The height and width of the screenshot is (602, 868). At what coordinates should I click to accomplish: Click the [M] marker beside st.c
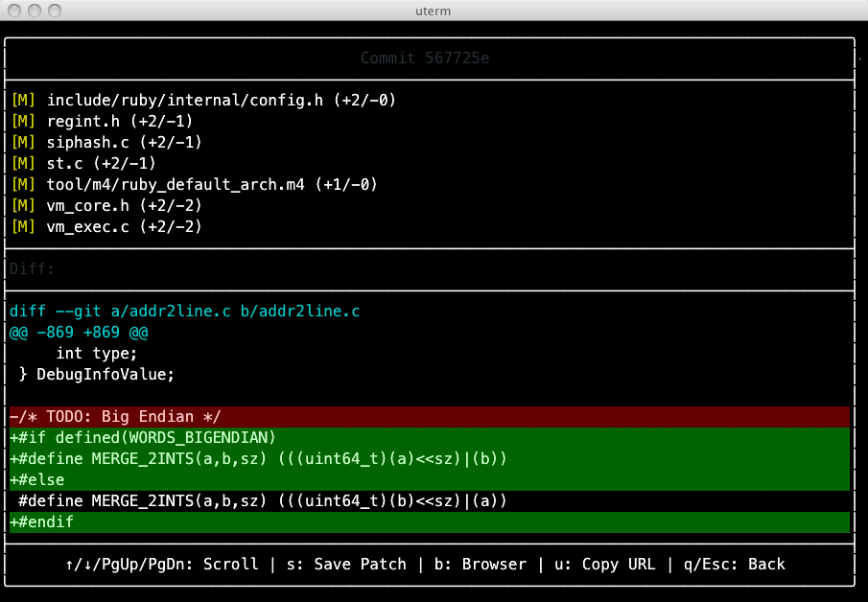pyautogui.click(x=23, y=163)
